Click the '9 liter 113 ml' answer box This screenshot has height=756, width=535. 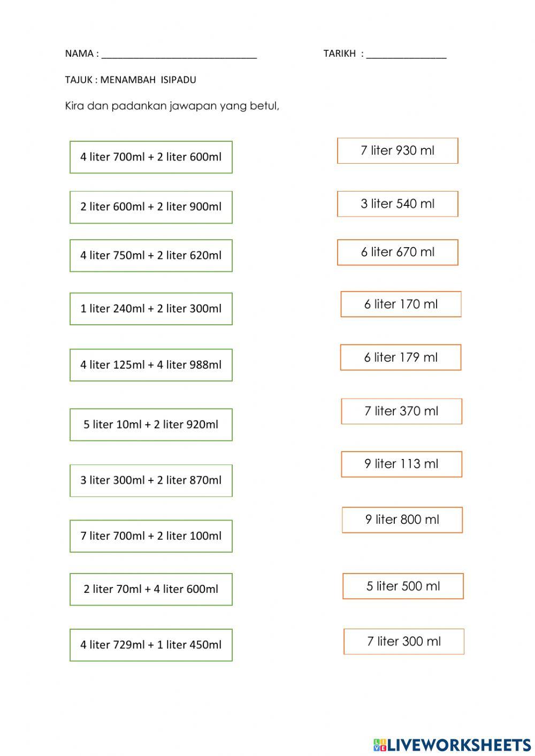point(401,464)
